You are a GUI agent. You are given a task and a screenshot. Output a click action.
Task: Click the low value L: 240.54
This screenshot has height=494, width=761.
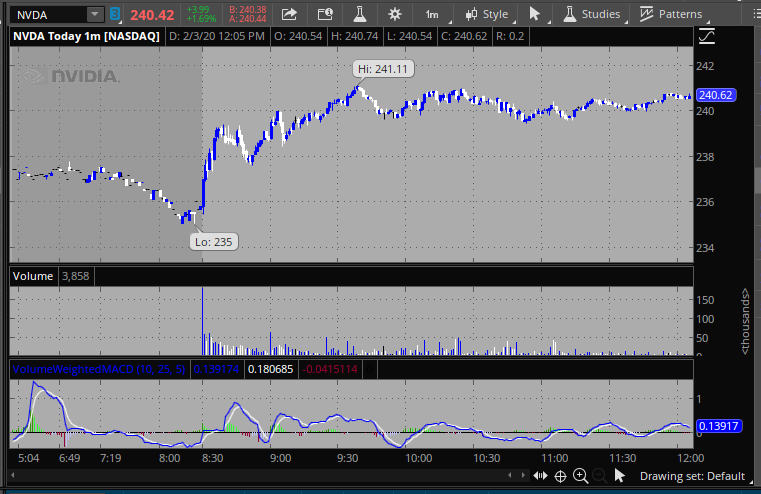click(x=409, y=36)
